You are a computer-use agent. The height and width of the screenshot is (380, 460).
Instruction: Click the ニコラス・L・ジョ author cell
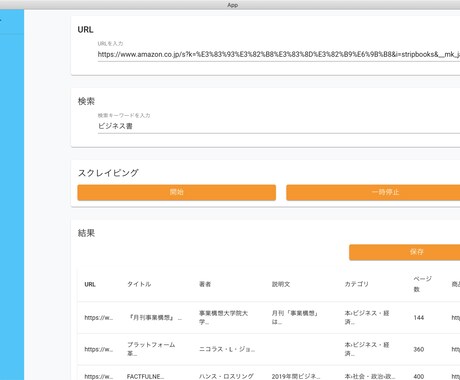(x=227, y=349)
